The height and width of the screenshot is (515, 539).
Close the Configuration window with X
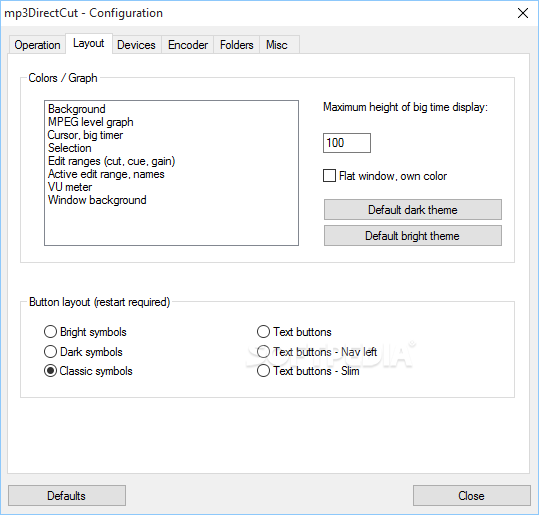point(523,13)
